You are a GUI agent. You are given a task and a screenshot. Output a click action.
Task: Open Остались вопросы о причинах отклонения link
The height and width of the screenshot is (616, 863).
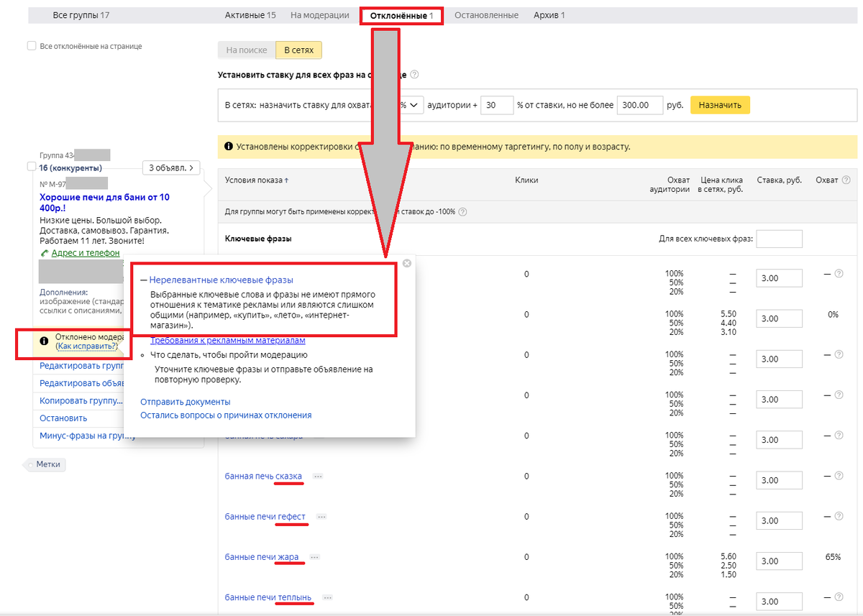[x=226, y=415]
